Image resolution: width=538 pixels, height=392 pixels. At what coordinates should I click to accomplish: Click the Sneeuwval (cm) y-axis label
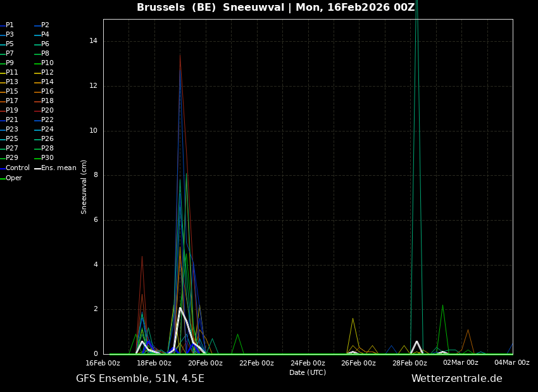pyautogui.click(x=84, y=187)
